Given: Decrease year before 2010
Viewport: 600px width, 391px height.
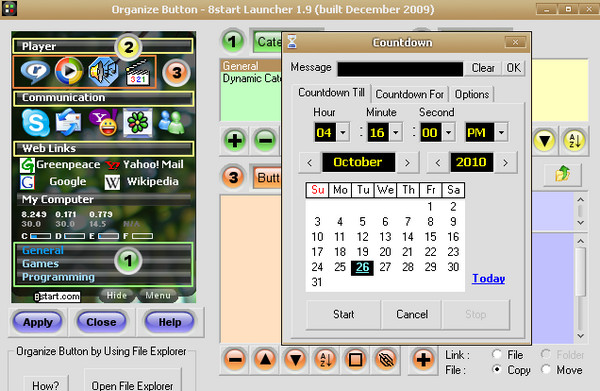Looking at the screenshot, I should [x=438, y=163].
